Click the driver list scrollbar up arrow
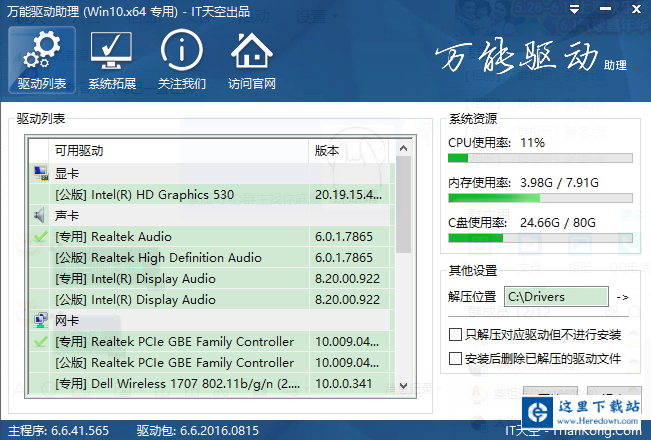This screenshot has width=651, height=440. [x=403, y=148]
